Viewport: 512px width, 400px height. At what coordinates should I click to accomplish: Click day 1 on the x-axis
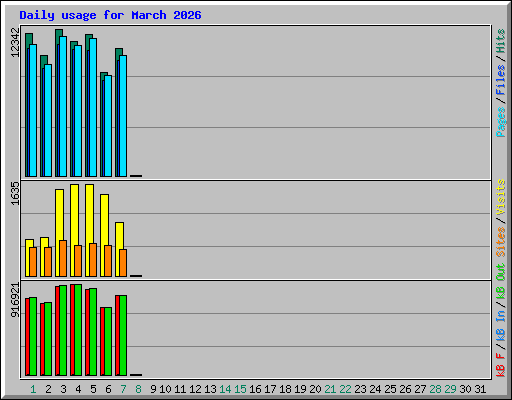coord(33,389)
